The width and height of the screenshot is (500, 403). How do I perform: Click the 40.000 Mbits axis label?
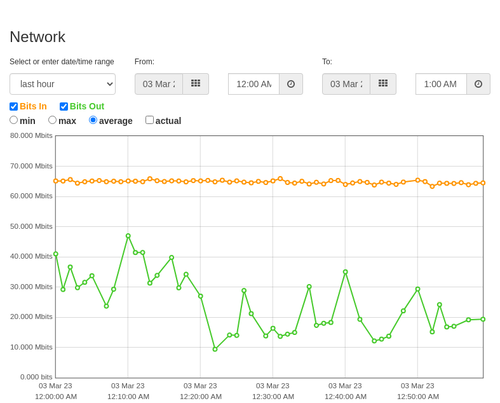31,256
